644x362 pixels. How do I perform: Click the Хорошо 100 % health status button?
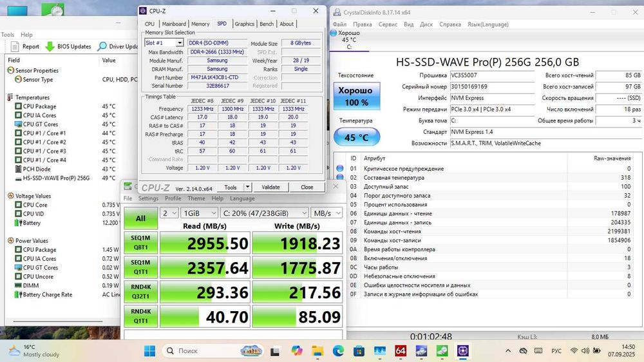[357, 96]
